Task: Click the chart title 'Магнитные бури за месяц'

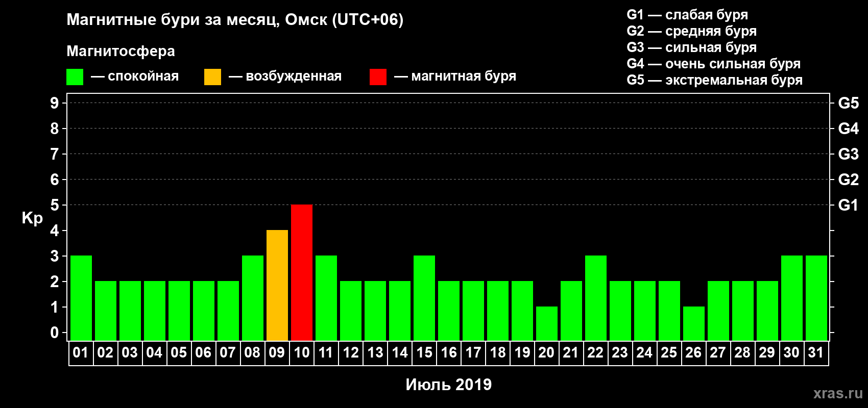Action: (173, 20)
